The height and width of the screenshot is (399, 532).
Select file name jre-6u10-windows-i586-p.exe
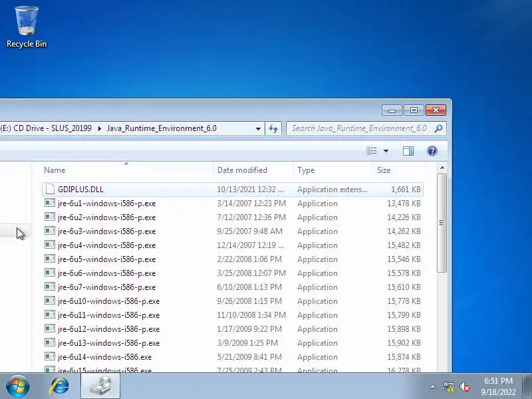[108, 301]
